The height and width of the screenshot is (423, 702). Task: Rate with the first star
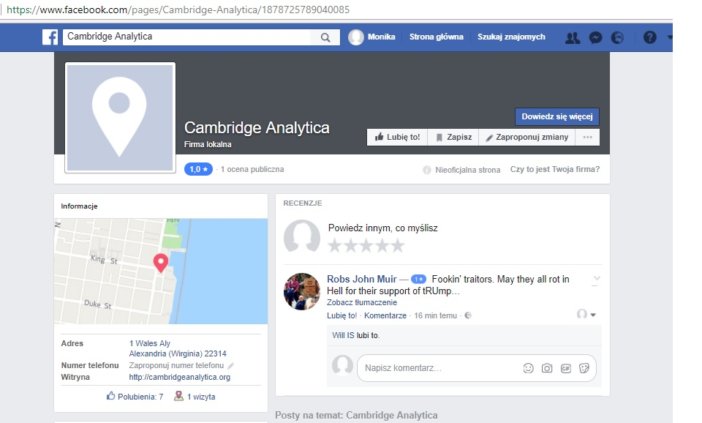click(x=334, y=245)
